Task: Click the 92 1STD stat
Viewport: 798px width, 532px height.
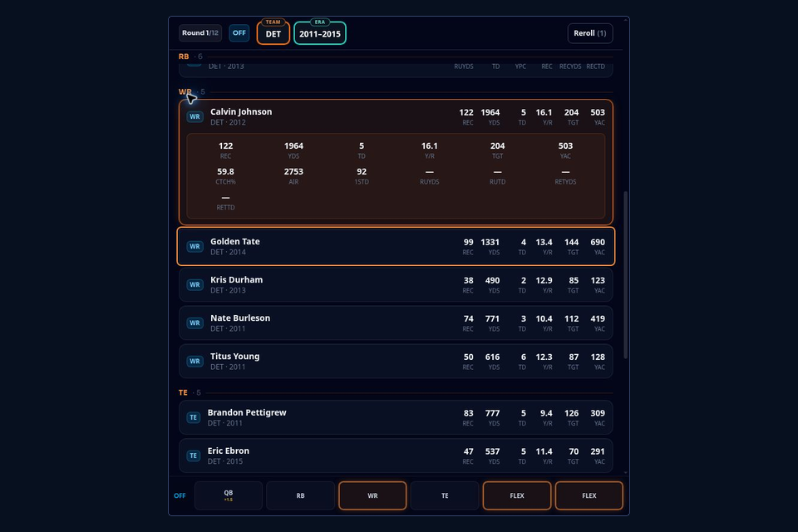Action: [362, 175]
